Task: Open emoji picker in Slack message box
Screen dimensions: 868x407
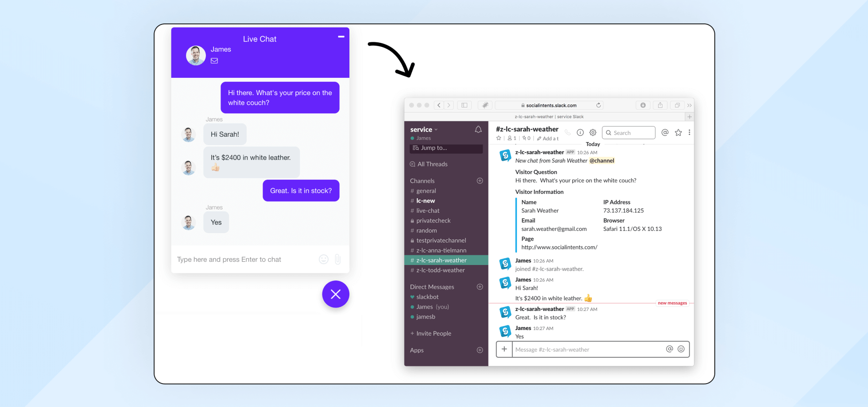Action: tap(681, 349)
